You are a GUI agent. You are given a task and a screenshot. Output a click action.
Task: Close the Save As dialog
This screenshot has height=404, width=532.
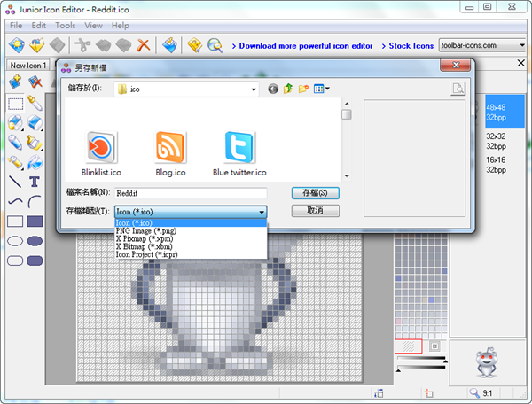(x=456, y=65)
